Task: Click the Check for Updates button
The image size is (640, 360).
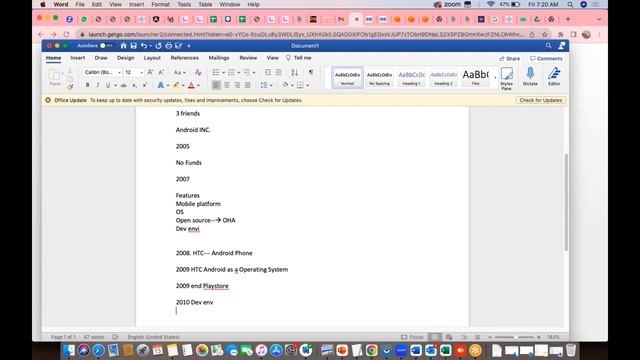Action: click(x=540, y=100)
